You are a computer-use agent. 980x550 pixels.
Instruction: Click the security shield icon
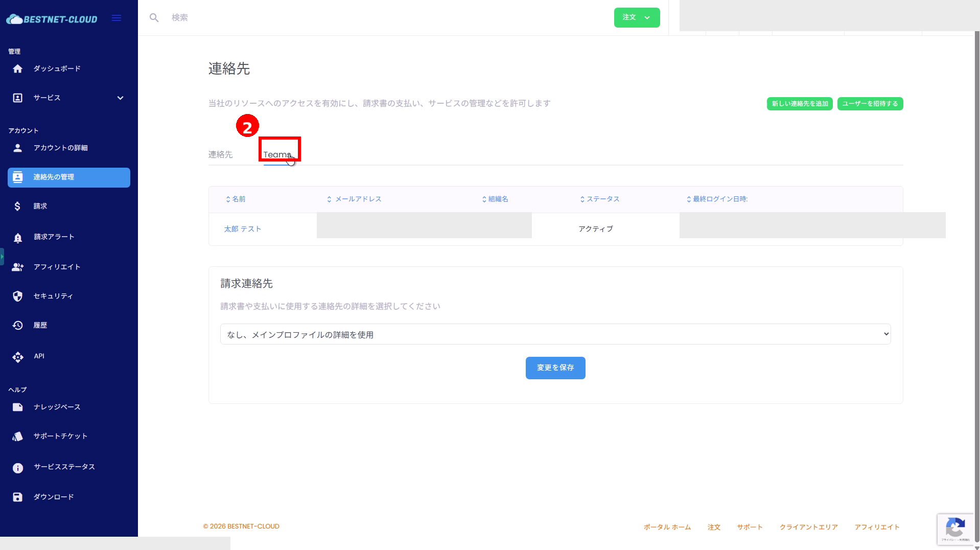click(18, 296)
